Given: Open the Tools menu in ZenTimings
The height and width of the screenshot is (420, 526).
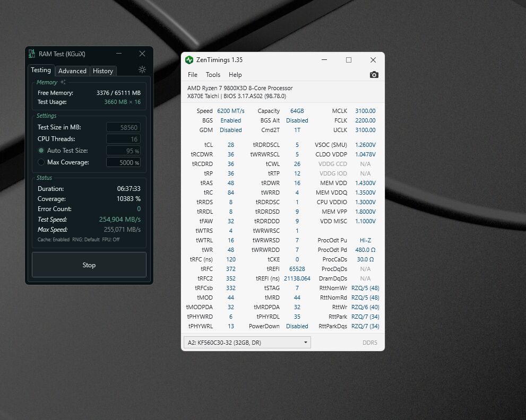Looking at the screenshot, I should (x=213, y=75).
